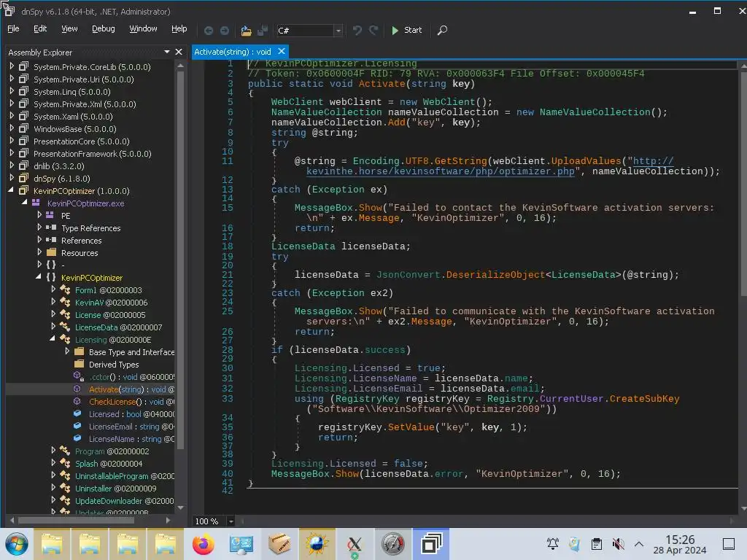Select the Derived Types folder
This screenshot has height=560, width=747.
point(114,365)
